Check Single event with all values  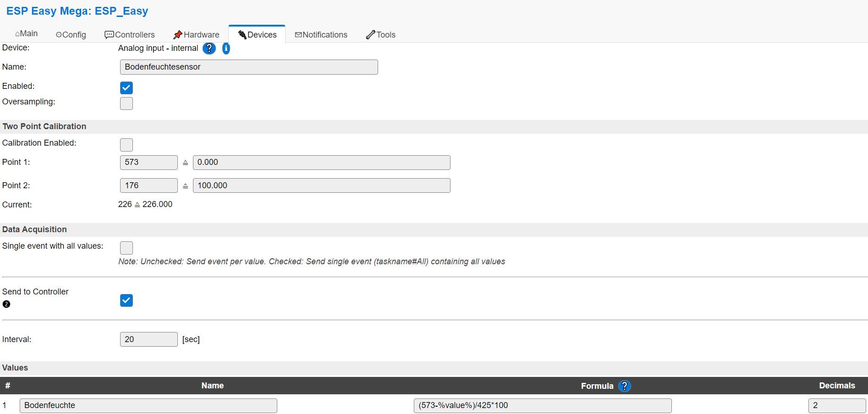[126, 248]
